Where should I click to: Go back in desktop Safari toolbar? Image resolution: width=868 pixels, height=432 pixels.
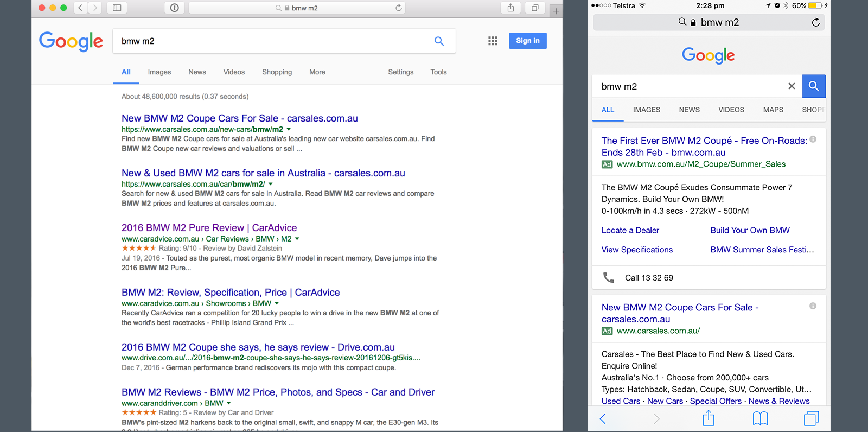(x=80, y=8)
